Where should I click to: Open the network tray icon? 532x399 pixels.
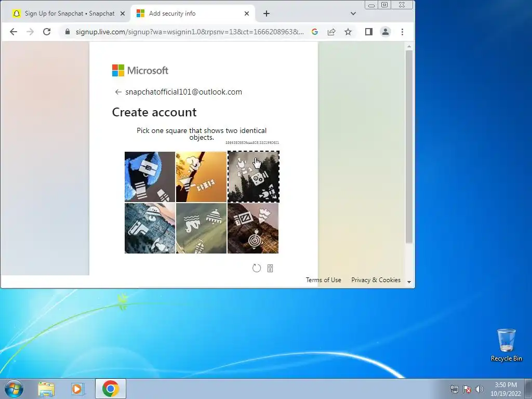[454, 389]
